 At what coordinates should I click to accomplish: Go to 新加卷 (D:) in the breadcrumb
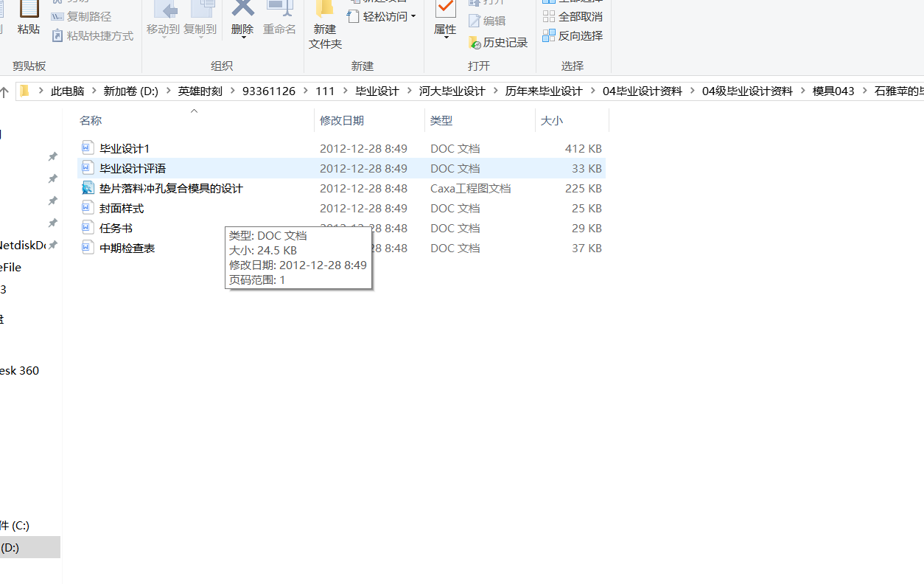[x=131, y=91]
